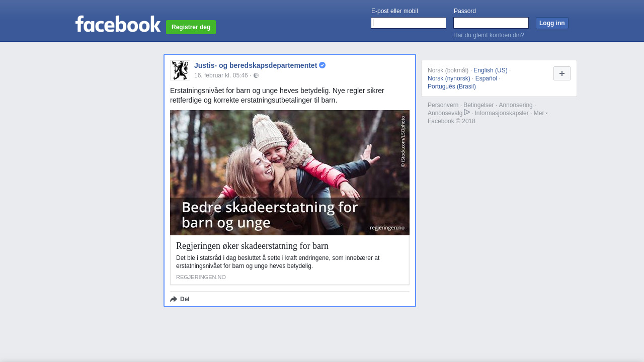This screenshot has height=362, width=644.
Task: Open the Betingelser footer link
Action: coord(478,105)
